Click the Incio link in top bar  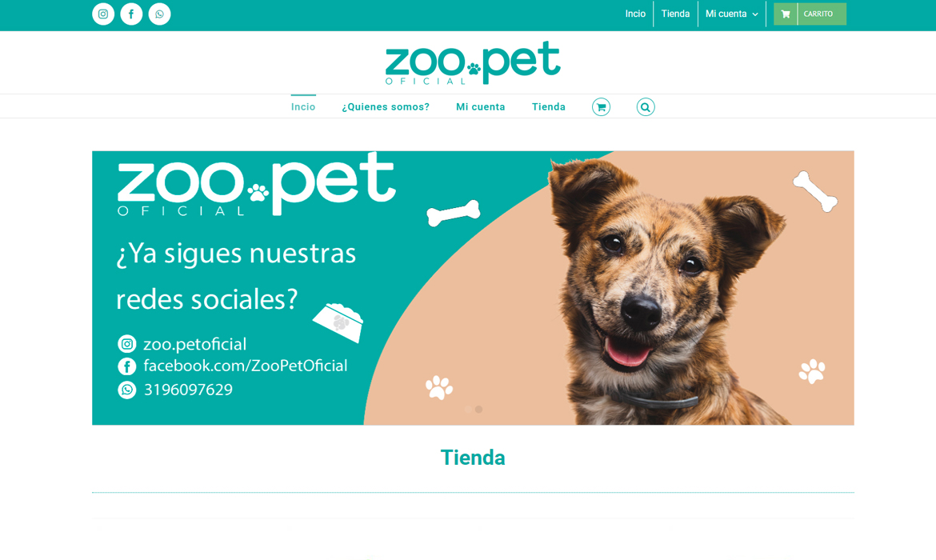click(635, 14)
